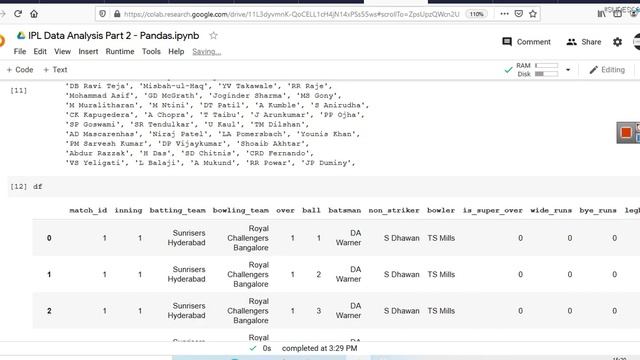640x360 pixels.
Task: Open the Edit menu
Action: tap(40, 51)
